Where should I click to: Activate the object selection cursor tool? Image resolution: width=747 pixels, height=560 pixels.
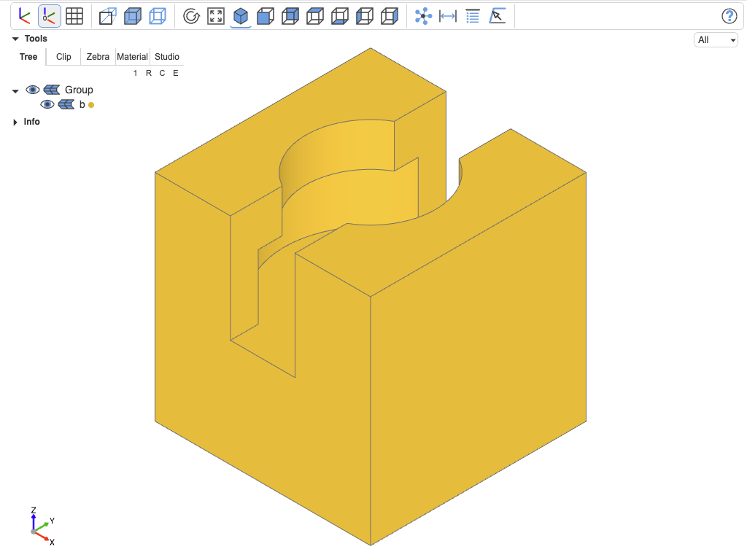pyautogui.click(x=498, y=16)
